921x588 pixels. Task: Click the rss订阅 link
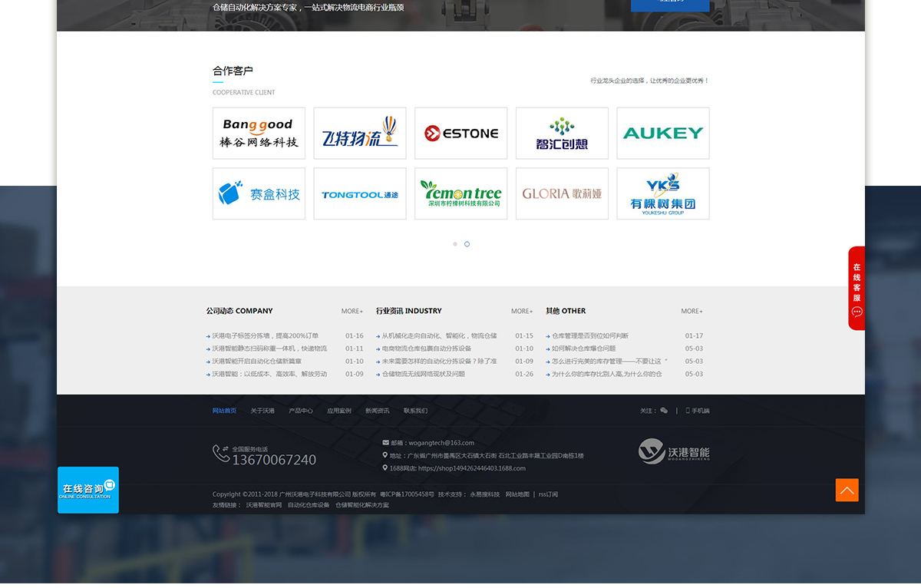point(548,494)
